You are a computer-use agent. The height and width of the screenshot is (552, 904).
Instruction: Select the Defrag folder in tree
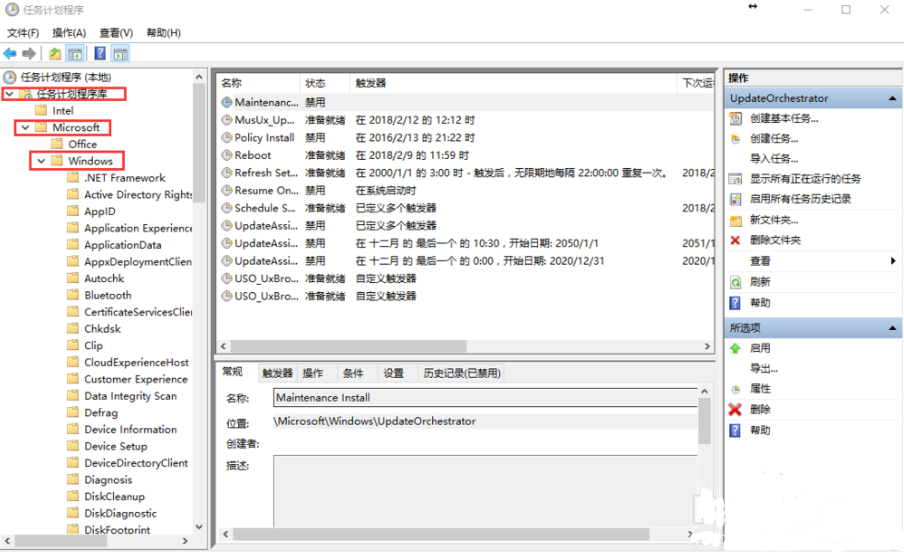pos(101,413)
